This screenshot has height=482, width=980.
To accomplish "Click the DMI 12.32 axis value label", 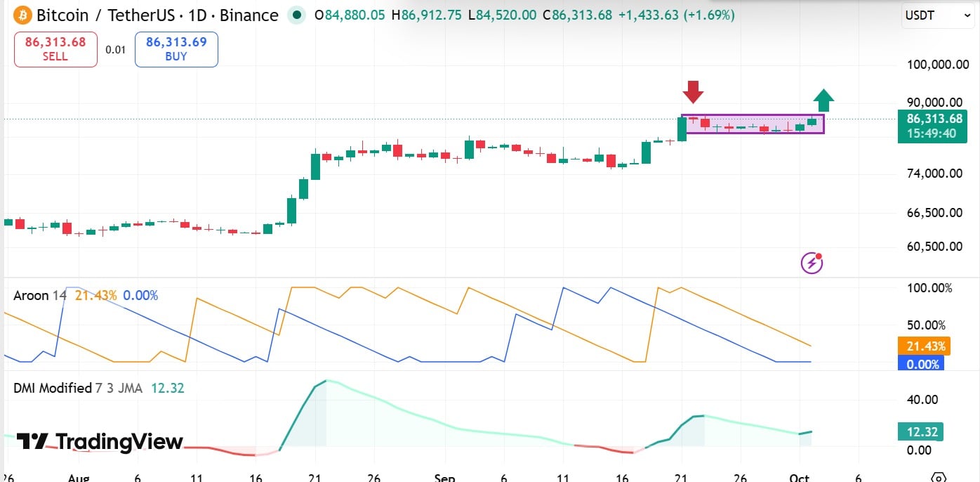I will coord(920,432).
